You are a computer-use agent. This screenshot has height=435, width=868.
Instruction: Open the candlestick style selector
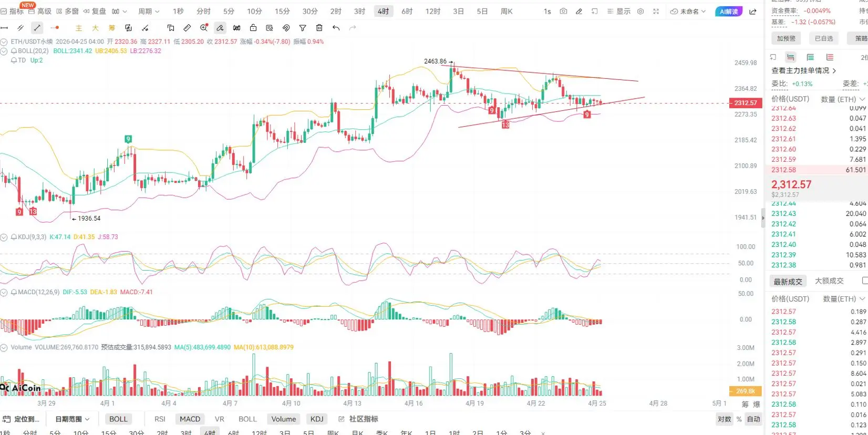[x=119, y=11]
